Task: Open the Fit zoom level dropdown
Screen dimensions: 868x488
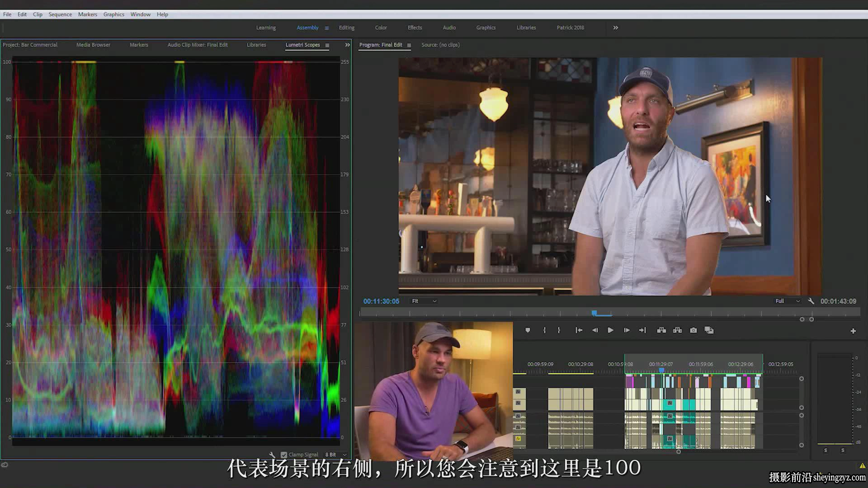Action: [x=424, y=301]
